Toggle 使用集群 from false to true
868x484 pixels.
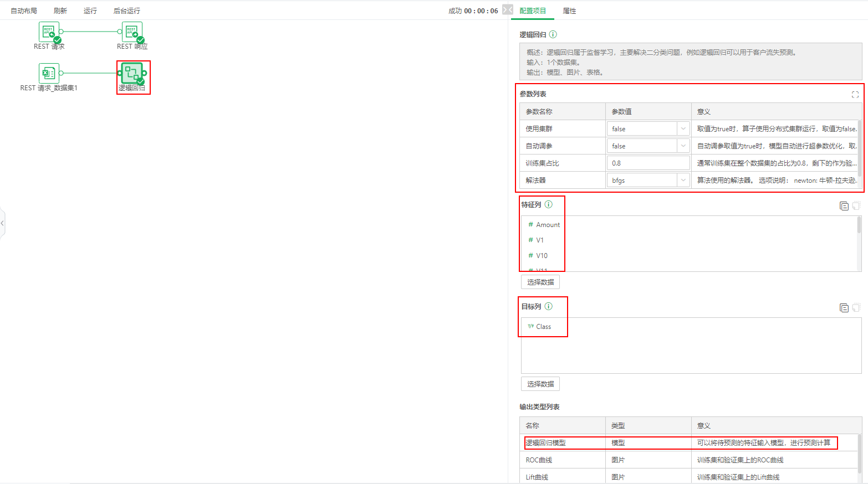coord(647,128)
